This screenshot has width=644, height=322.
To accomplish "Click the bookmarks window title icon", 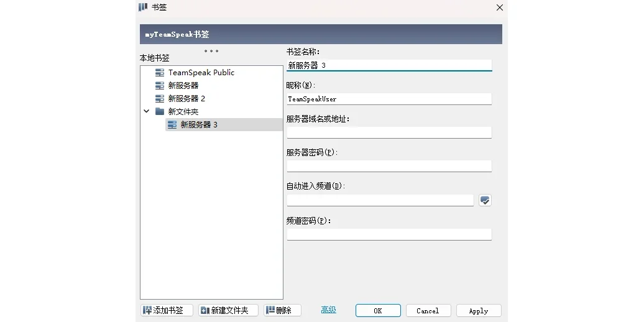I will (x=143, y=7).
